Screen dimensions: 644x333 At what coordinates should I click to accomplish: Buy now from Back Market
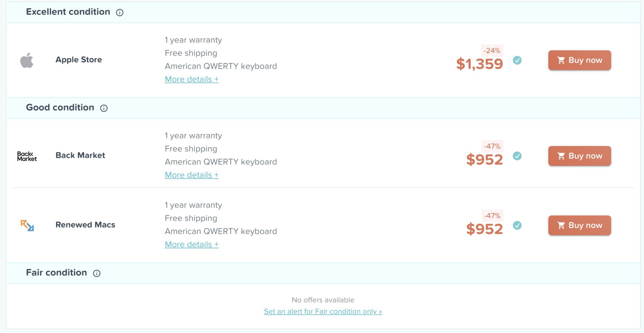point(580,156)
